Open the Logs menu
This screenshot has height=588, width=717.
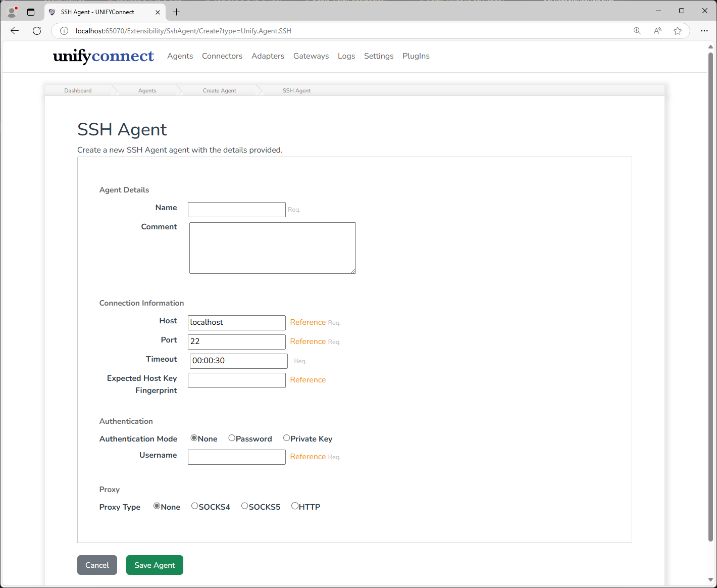(346, 56)
